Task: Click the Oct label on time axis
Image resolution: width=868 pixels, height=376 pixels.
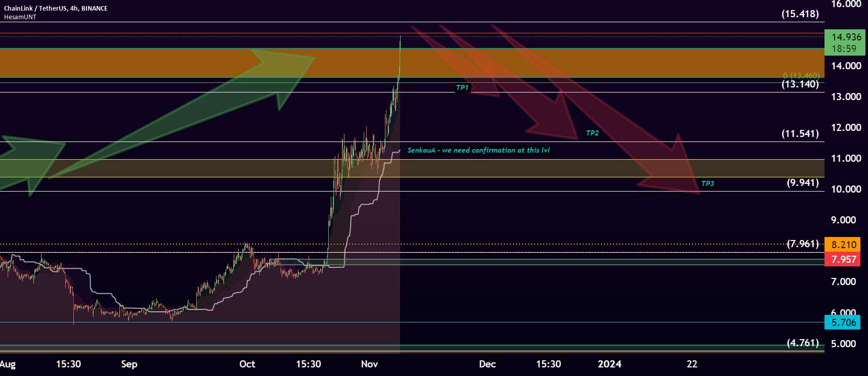Action: click(x=247, y=364)
